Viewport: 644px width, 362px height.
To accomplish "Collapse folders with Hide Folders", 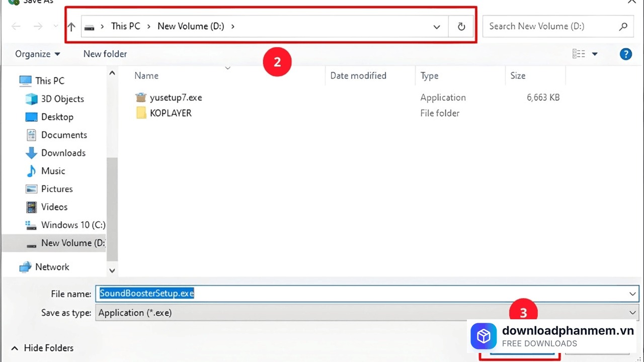I will (x=42, y=347).
